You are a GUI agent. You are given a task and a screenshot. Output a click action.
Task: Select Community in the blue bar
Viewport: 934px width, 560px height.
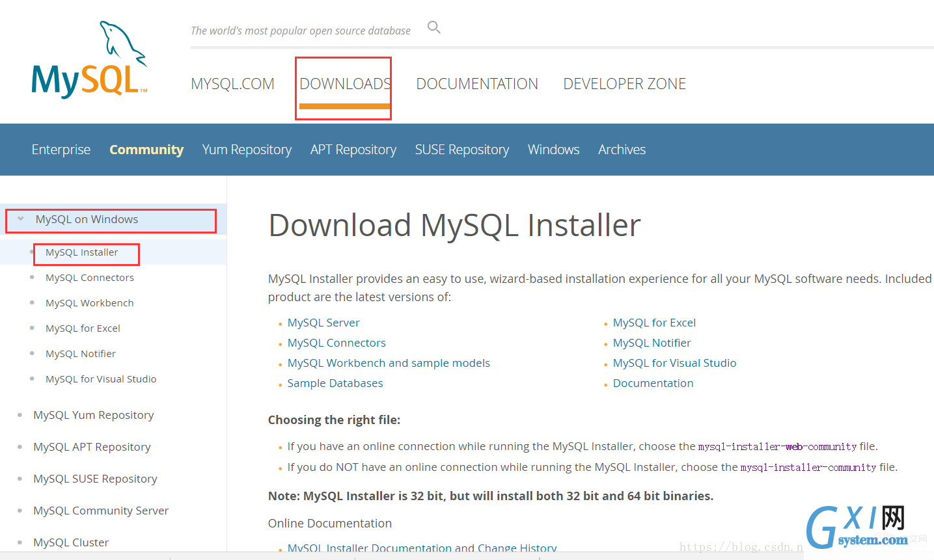click(x=146, y=150)
